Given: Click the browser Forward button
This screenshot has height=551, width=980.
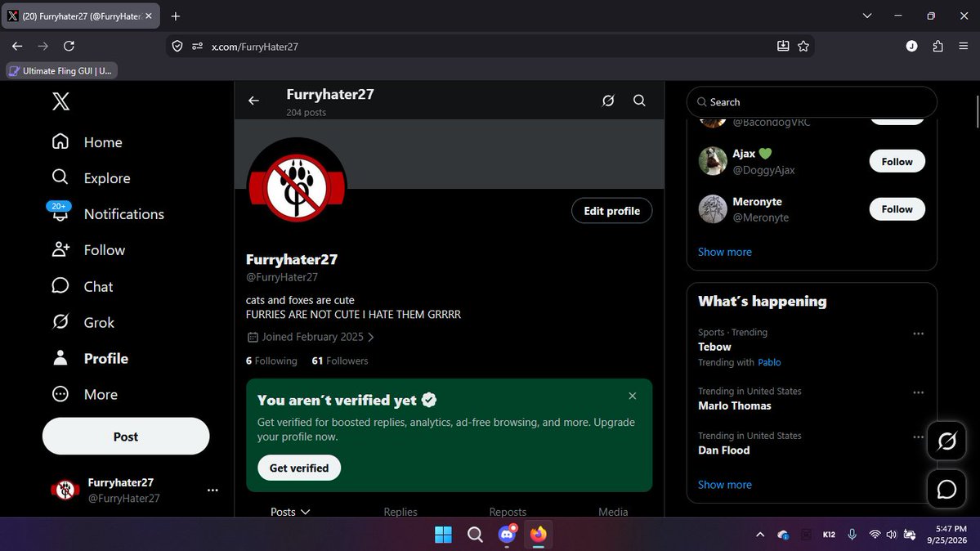Looking at the screenshot, I should pos(43,47).
